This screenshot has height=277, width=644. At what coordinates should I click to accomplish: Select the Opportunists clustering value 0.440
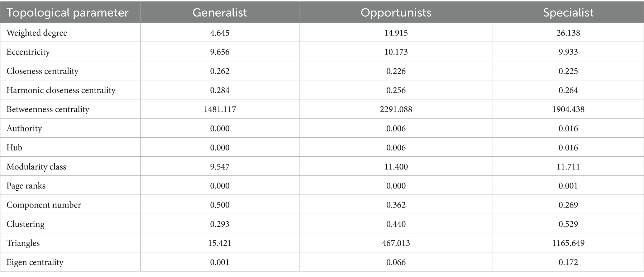coord(396,224)
